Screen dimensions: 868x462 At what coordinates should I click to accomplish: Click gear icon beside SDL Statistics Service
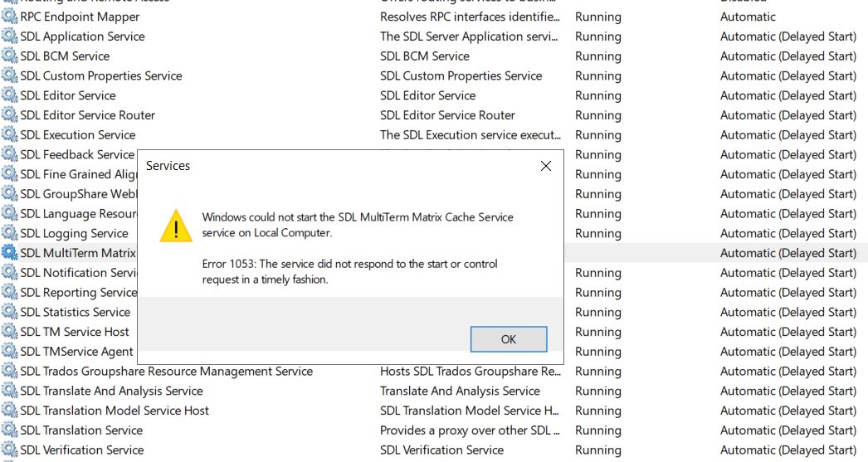9,312
